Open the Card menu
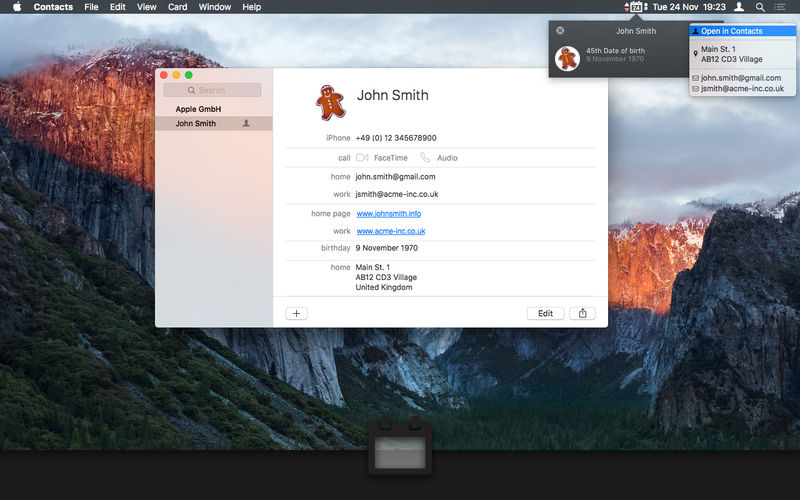This screenshot has width=800, height=500. pos(178,7)
